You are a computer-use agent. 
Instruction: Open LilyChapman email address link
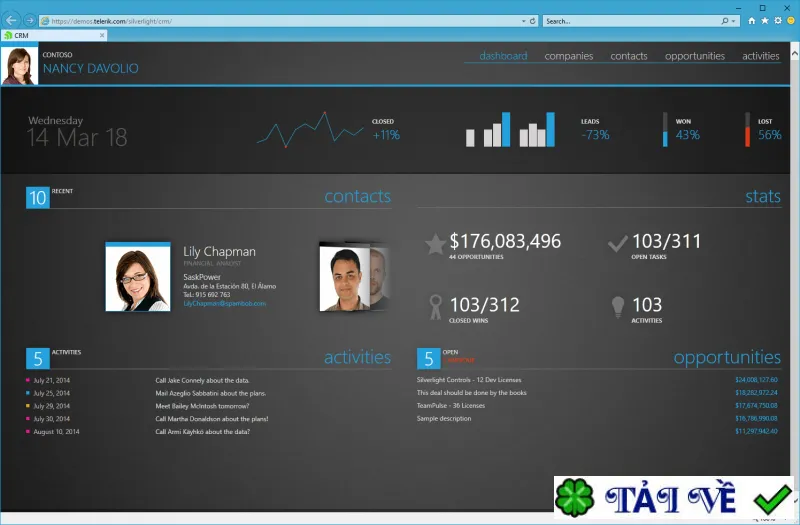pyautogui.click(x=224, y=304)
